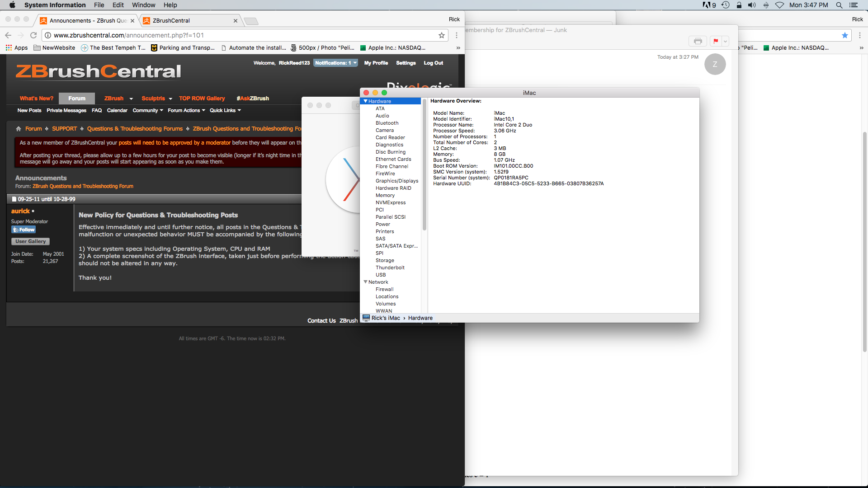Show more bookmarks with the overflow chevron
This screenshot has width=868, height=488.
tap(458, 47)
